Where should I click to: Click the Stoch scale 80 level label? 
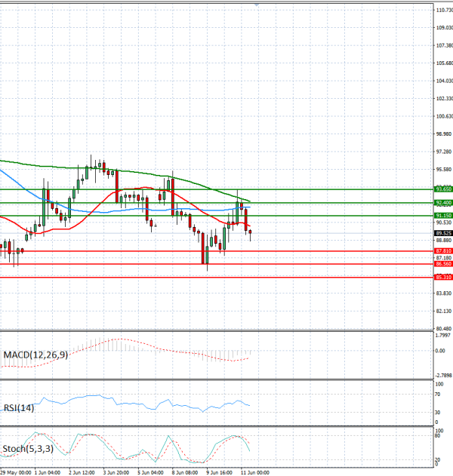coord(437,436)
